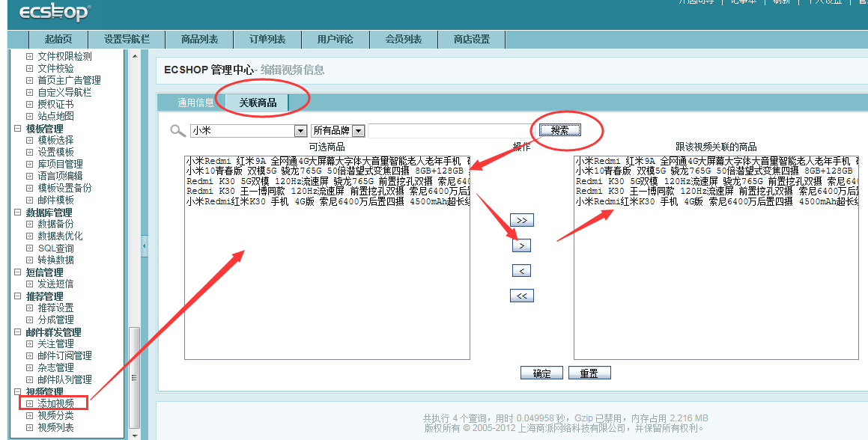Open 发送短信 in the sidebar
This screenshot has height=440, width=868.
tap(55, 284)
